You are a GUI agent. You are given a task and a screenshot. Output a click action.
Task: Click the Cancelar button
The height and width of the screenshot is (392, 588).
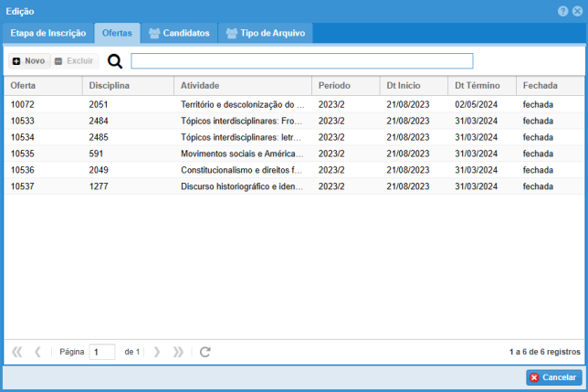(x=553, y=377)
